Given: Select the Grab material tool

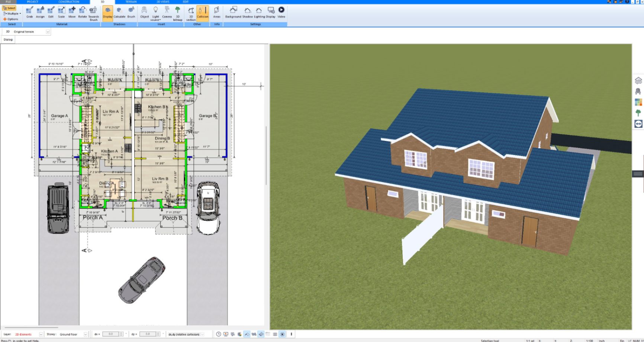Looking at the screenshot, I should 29,12.
